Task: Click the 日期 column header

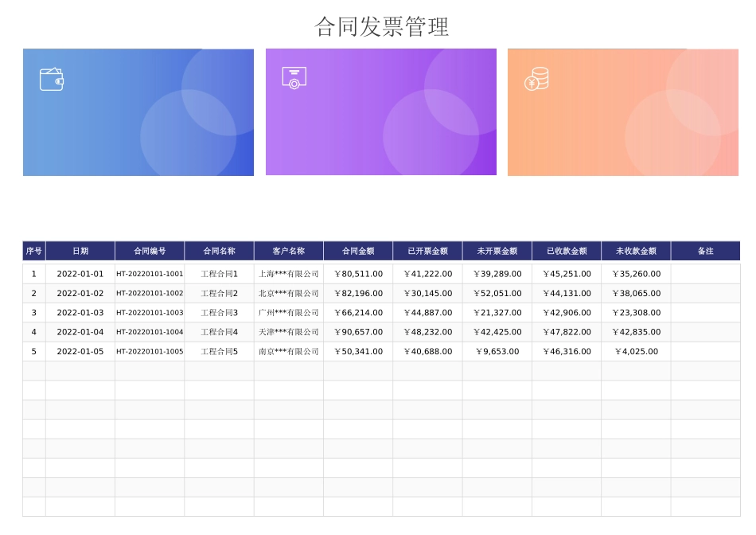Action: tap(80, 250)
